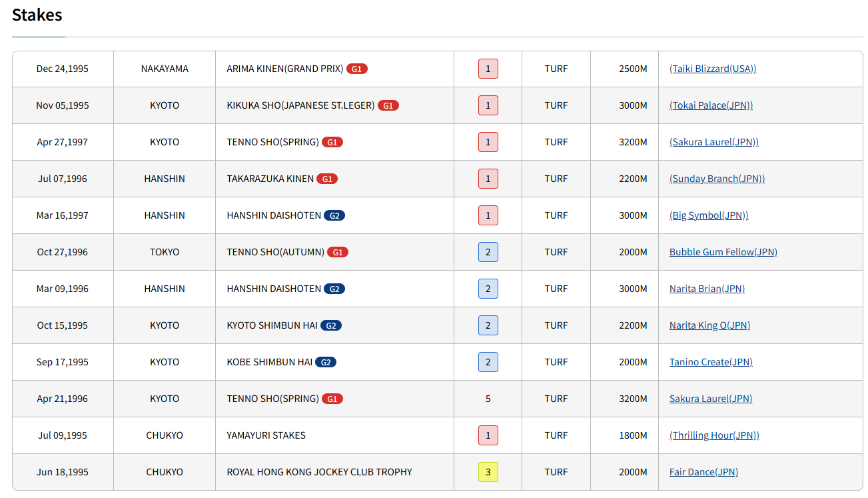Click the Jul 09,1995 date cell
Viewport: 868px width, 498px height.
(x=63, y=435)
